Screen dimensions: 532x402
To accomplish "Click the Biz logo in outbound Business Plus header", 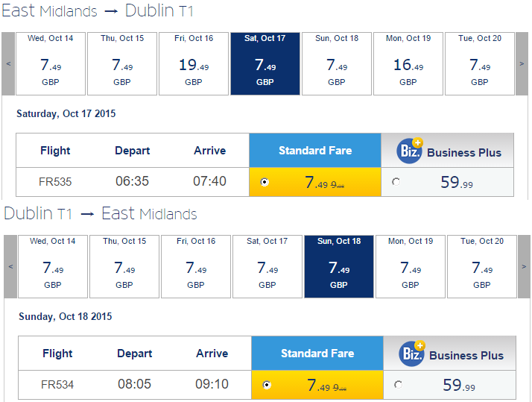I will tap(410, 151).
